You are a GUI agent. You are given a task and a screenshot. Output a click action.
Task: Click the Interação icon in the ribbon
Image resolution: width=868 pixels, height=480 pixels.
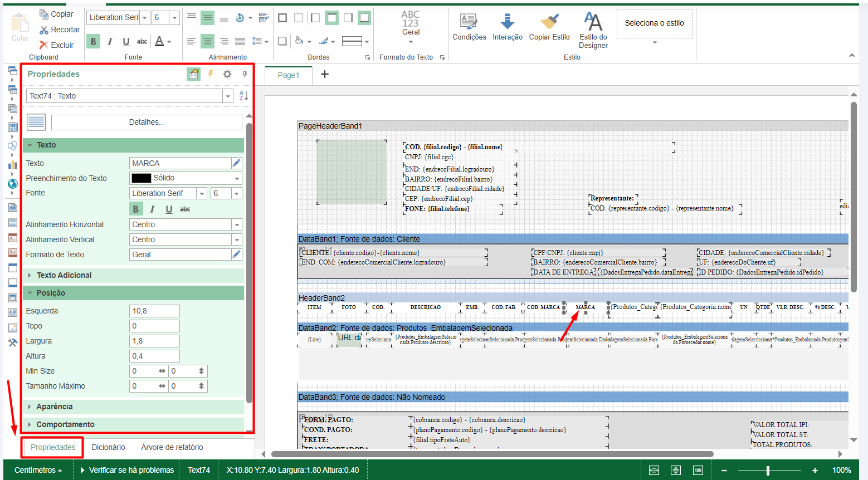507,22
